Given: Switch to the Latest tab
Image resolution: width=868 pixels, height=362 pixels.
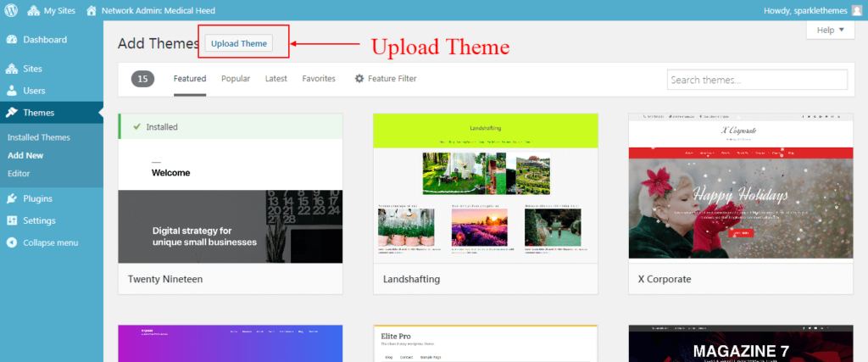Looking at the screenshot, I should (x=275, y=79).
